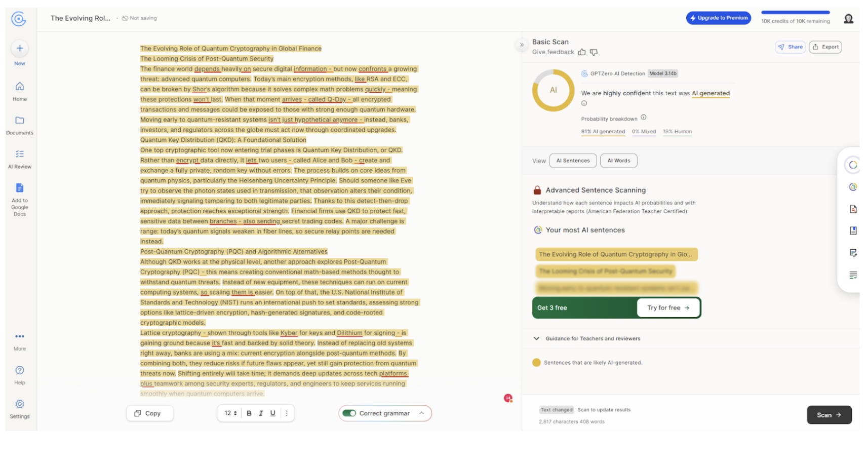This screenshot has height=464, width=868.
Task: Open the user profile avatar
Action: click(x=849, y=19)
